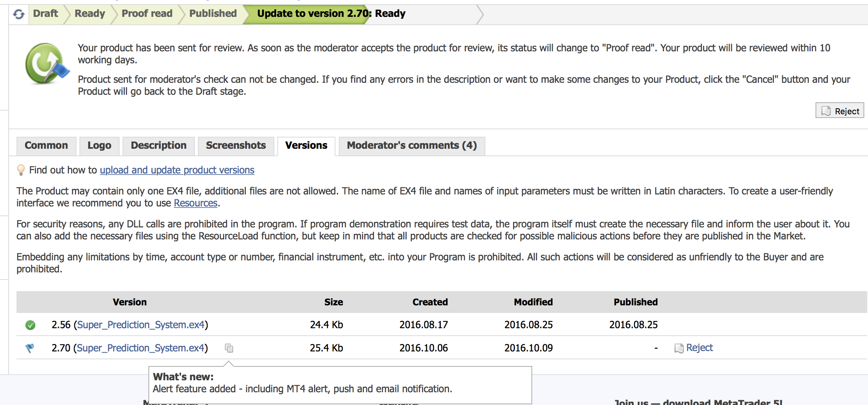The image size is (868, 405).
Task: Switch to the Logo tab
Action: point(99,145)
